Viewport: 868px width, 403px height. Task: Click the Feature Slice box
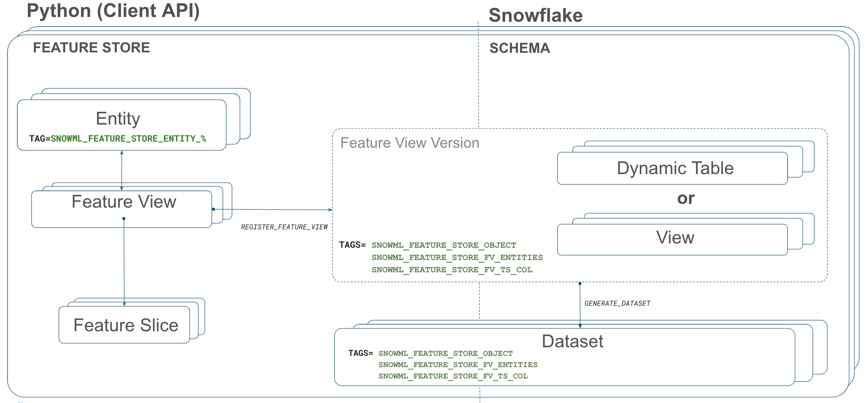[x=124, y=325]
